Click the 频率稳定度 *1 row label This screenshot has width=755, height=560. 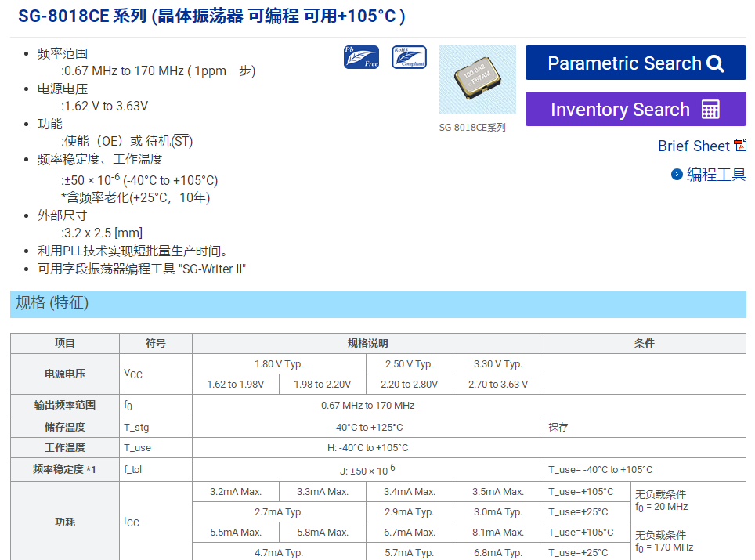(64, 469)
